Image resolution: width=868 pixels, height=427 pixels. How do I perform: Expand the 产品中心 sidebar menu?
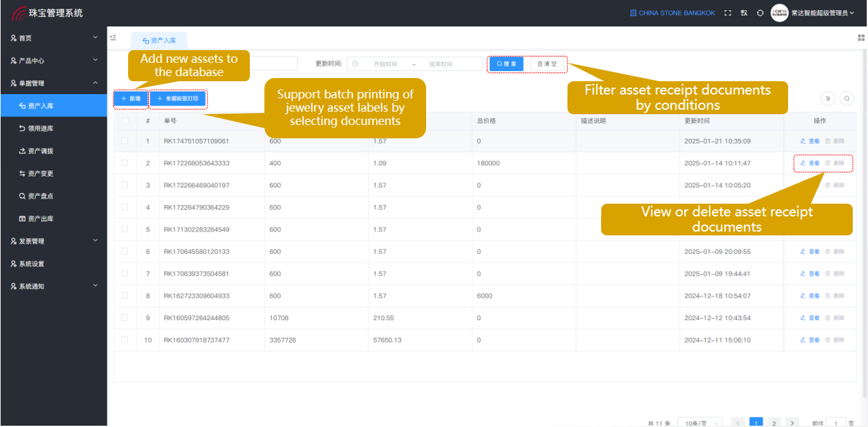click(x=53, y=60)
